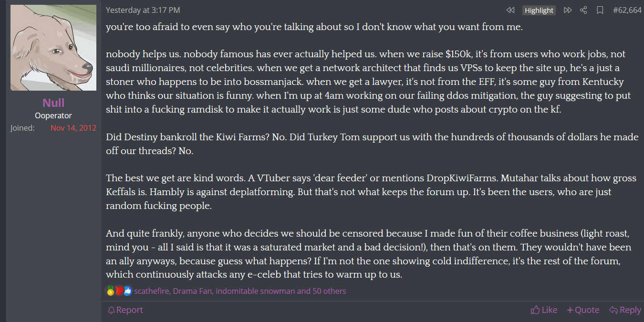Bookmark this post
This screenshot has width=644, height=322.
coord(600,10)
